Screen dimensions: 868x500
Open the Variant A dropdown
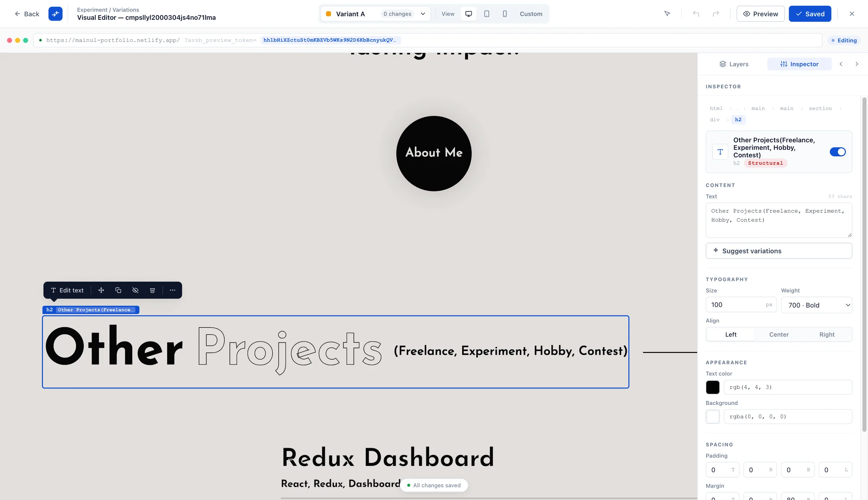[x=375, y=14]
